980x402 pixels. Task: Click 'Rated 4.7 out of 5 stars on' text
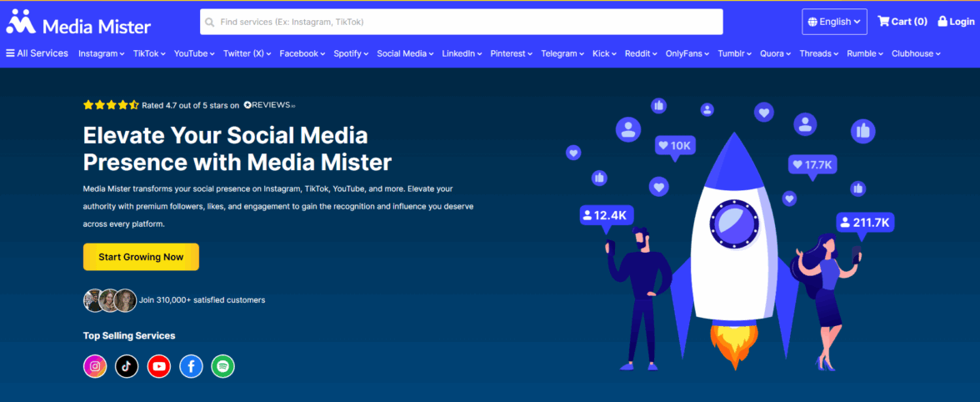coord(191,105)
